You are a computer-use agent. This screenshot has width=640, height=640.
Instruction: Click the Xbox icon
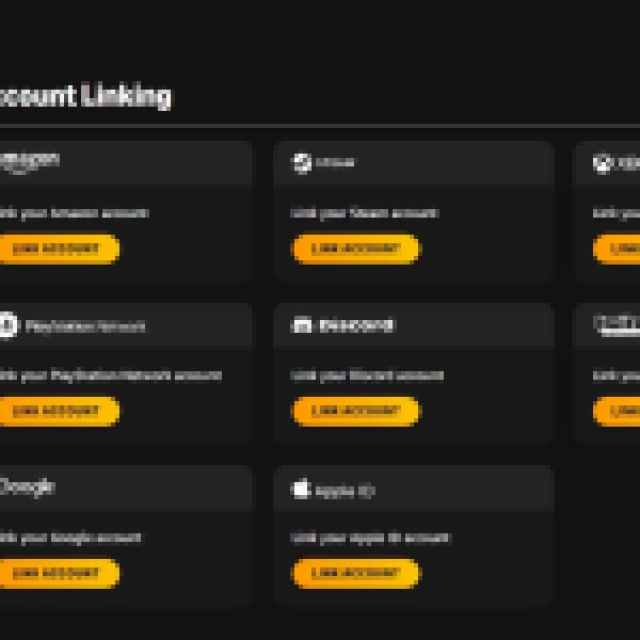(602, 162)
